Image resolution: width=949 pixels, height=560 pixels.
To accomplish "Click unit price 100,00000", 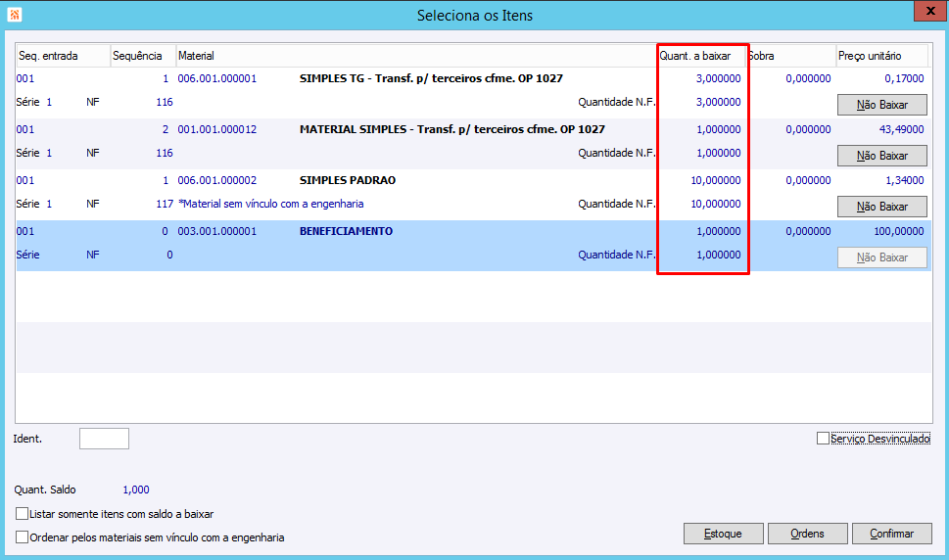I will pyautogui.click(x=899, y=231).
